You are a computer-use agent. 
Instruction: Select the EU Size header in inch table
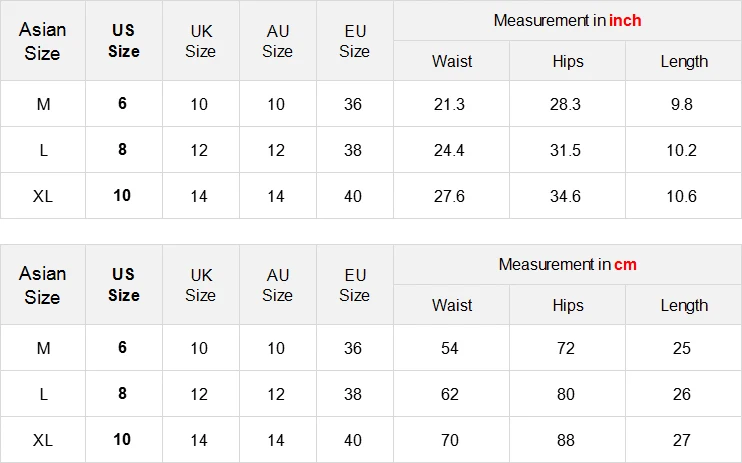click(x=354, y=41)
